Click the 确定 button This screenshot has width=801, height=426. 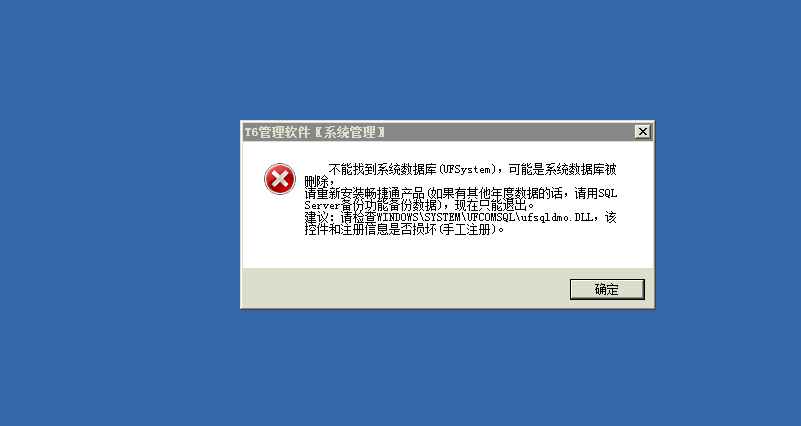(607, 290)
